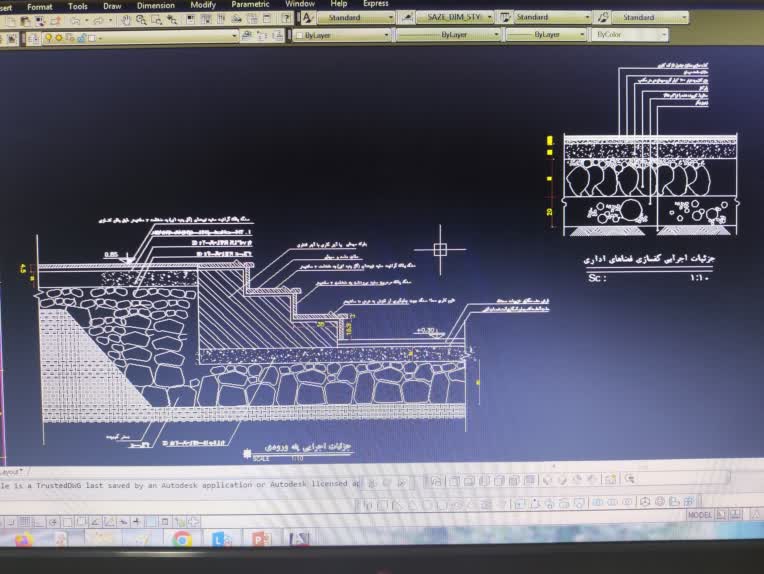Open the Express menu
Viewport: 764px width, 574px height.
coord(376,3)
